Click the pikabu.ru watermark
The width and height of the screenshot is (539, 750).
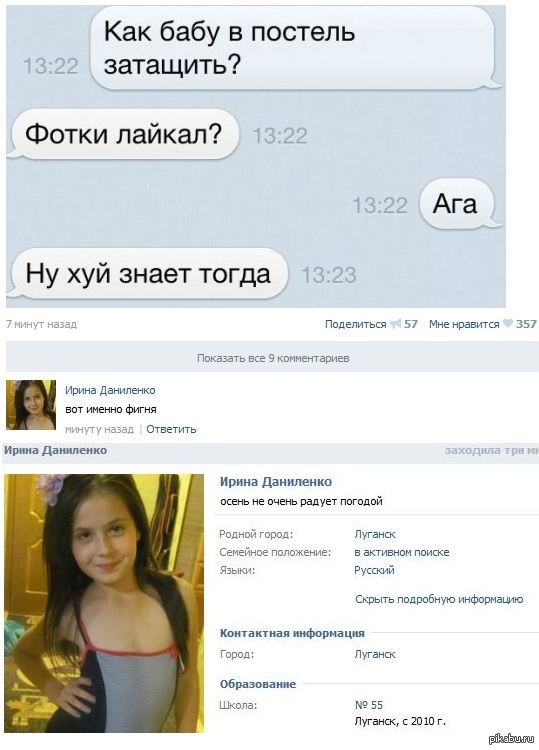pyautogui.click(x=511, y=739)
